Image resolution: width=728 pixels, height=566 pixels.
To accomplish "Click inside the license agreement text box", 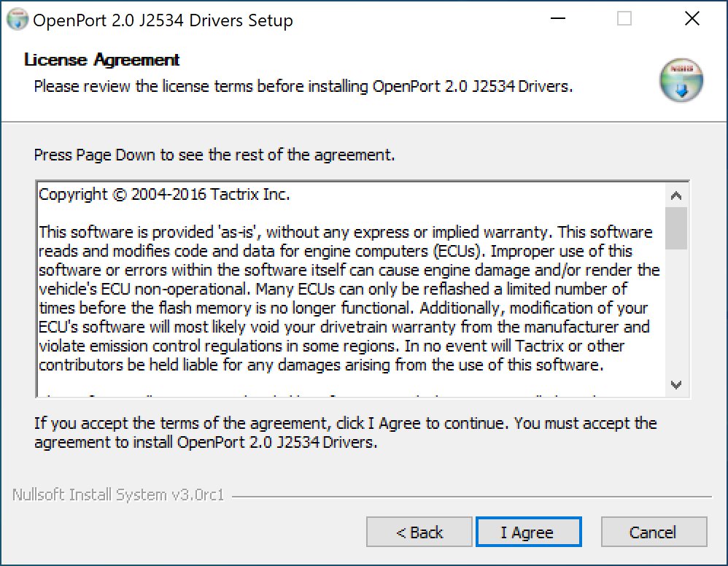I will point(351,290).
